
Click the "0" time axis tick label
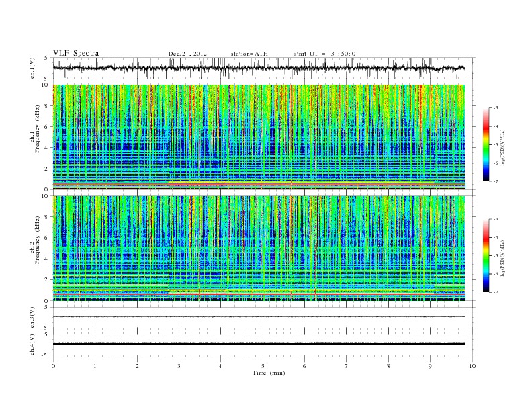coord(53,366)
